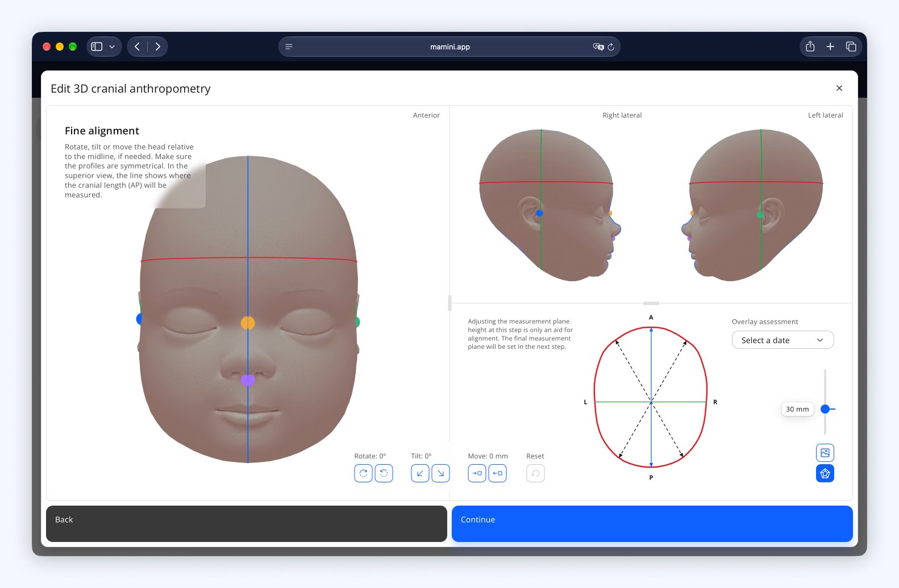This screenshot has height=588, width=899.
Task: Show the tab overview
Action: [x=851, y=47]
